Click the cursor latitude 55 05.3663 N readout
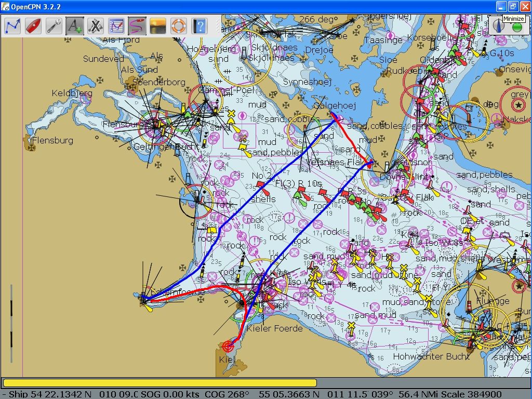This screenshot has height=399, width=532. (x=289, y=394)
